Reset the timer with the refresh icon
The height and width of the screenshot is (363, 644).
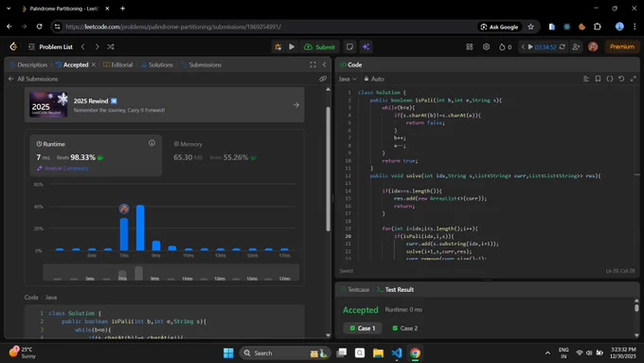(x=562, y=46)
